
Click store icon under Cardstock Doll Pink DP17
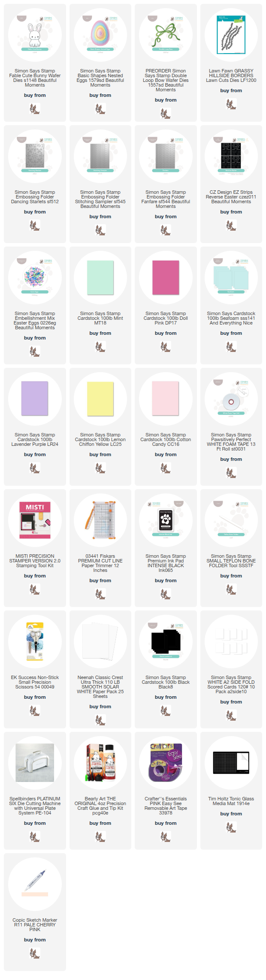tap(166, 346)
